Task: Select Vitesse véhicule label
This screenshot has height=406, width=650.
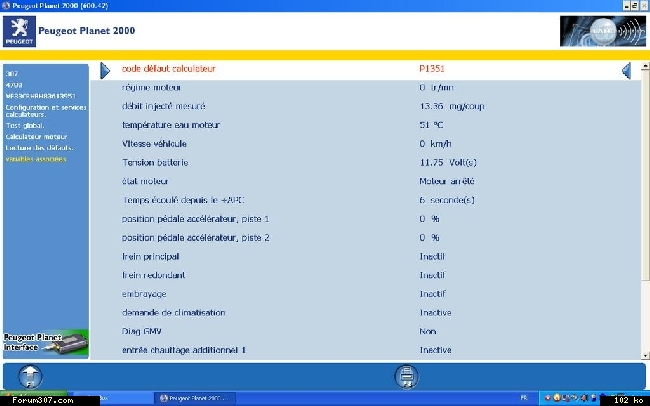Action: (154, 144)
